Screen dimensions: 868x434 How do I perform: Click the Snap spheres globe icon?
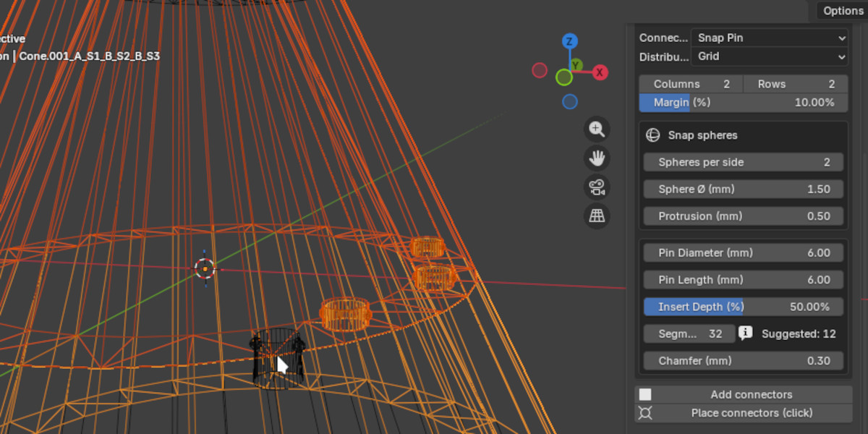[652, 135]
